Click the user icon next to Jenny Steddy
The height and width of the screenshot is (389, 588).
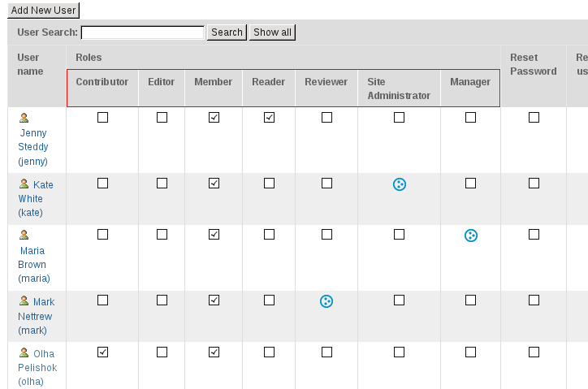click(24, 118)
